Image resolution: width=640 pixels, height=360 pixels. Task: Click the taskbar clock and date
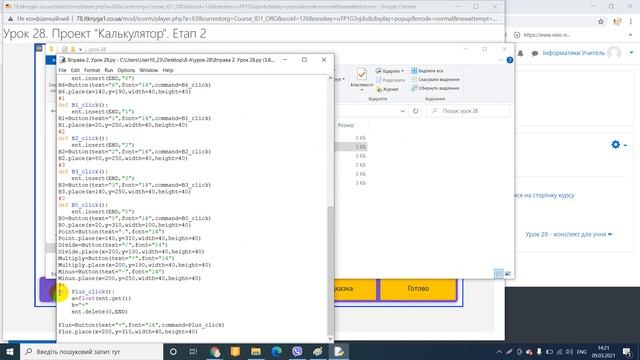pos(603,352)
